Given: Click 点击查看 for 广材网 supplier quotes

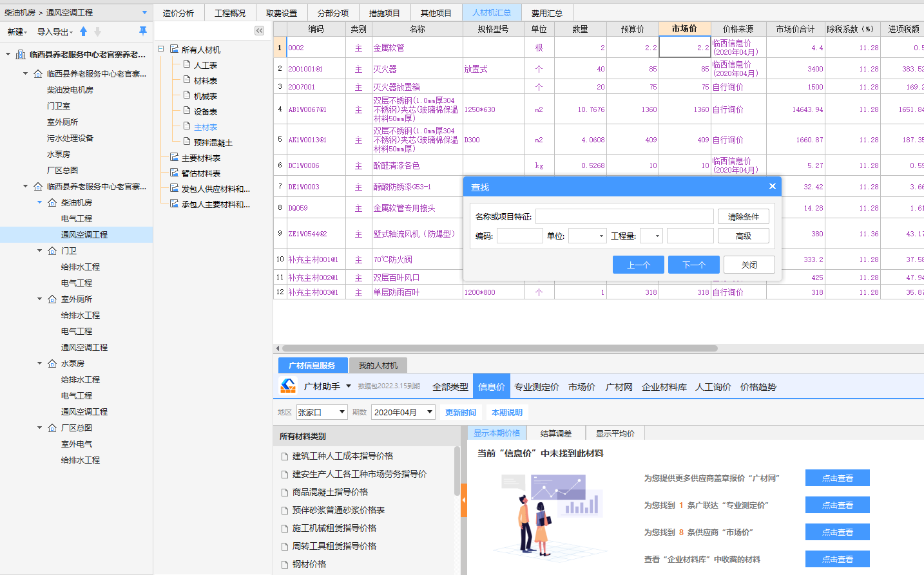Looking at the screenshot, I should (838, 478).
